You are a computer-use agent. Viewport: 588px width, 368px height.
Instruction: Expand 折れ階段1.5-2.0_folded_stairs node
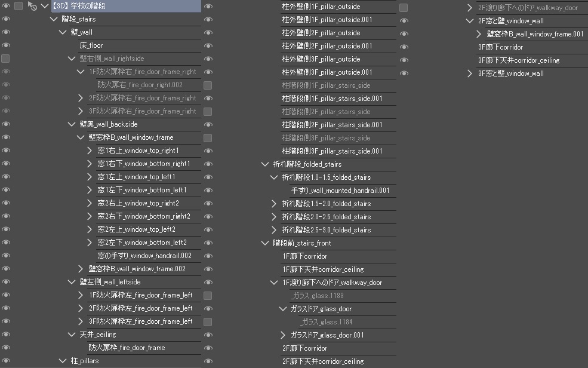274,203
